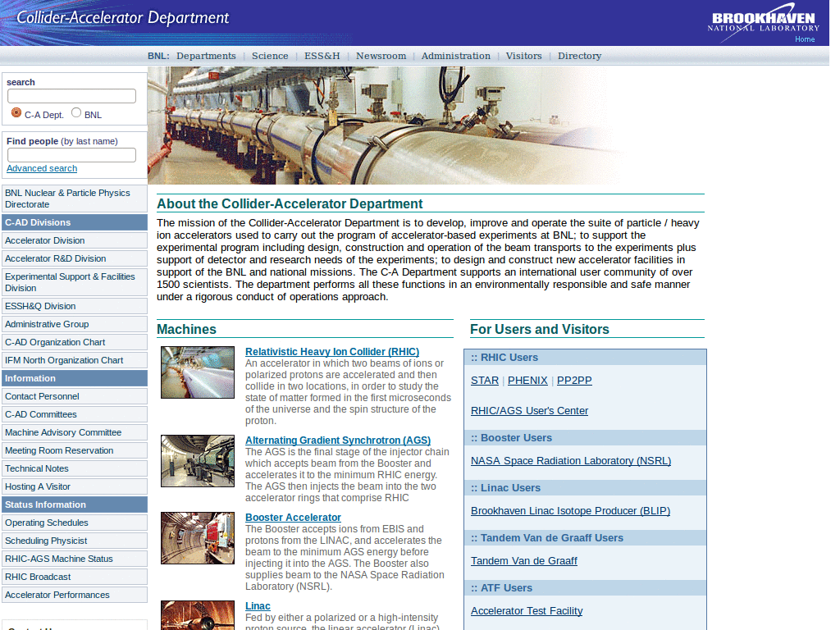Focus the search text field
The image size is (840, 630).
pos(72,96)
